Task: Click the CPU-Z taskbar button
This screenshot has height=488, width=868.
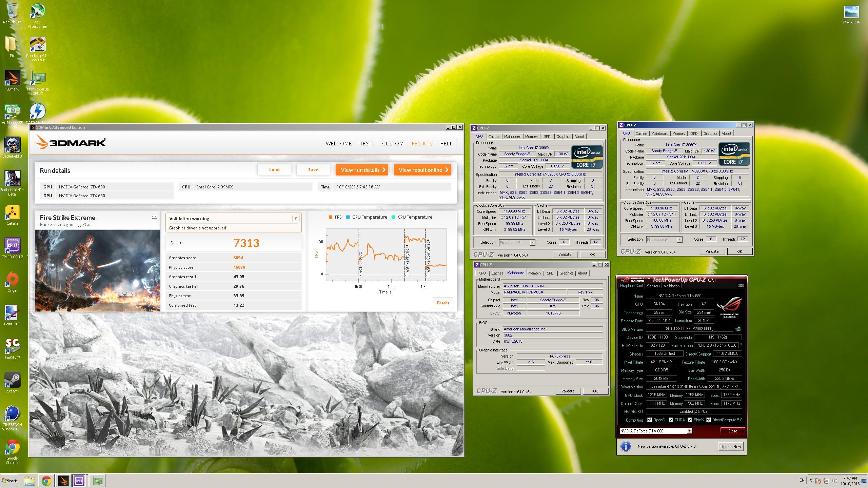Action: [x=79, y=481]
